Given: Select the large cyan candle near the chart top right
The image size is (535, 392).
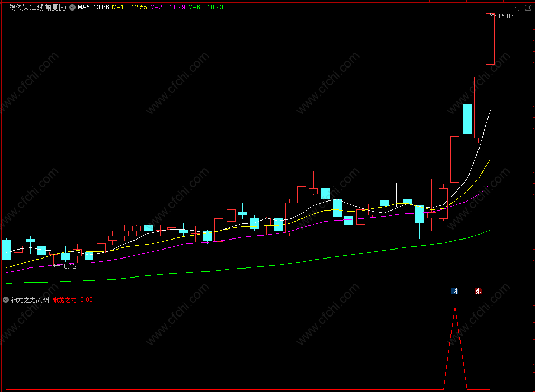Looking at the screenshot, I should coord(467,119).
